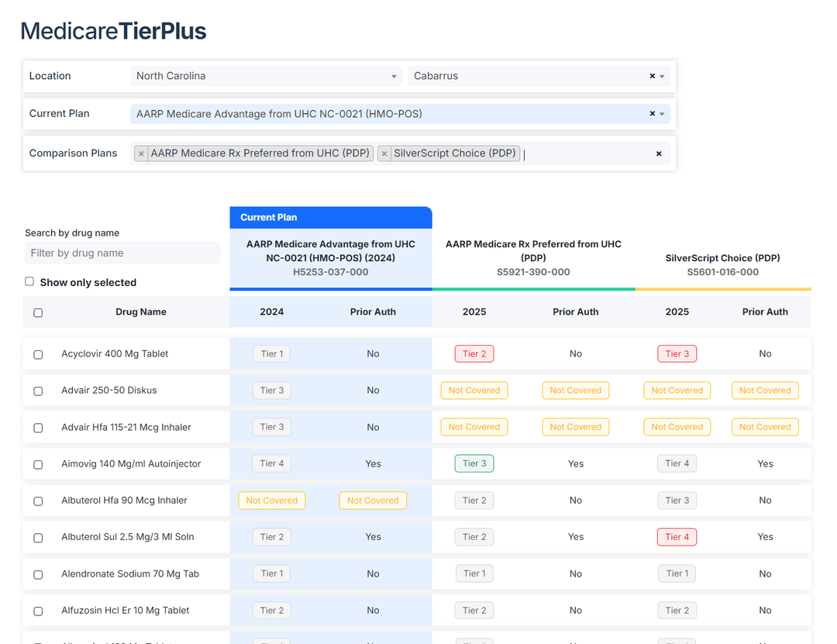Click Tier 4 current plan badge for Aimovig
Screen dimensions: 837x644
coord(272,463)
